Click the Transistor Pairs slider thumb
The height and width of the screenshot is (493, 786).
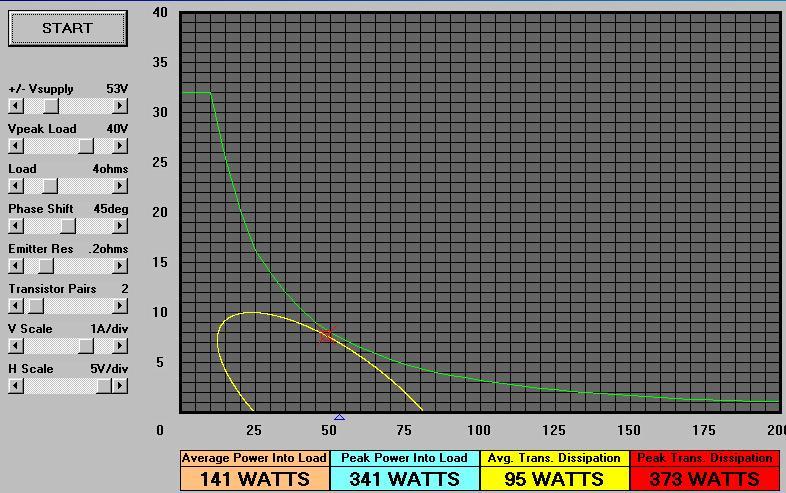coord(36,306)
